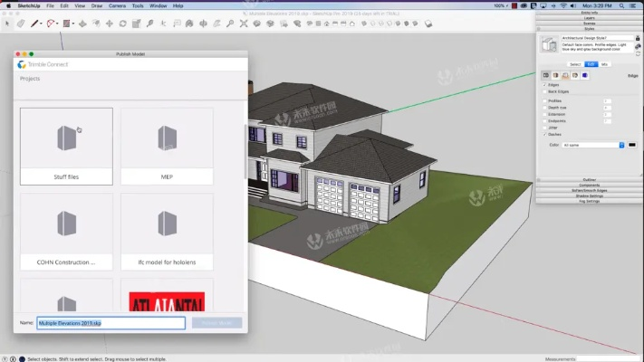644x362 pixels.
Task: Enable the Back Edges checkbox
Action: [545, 92]
